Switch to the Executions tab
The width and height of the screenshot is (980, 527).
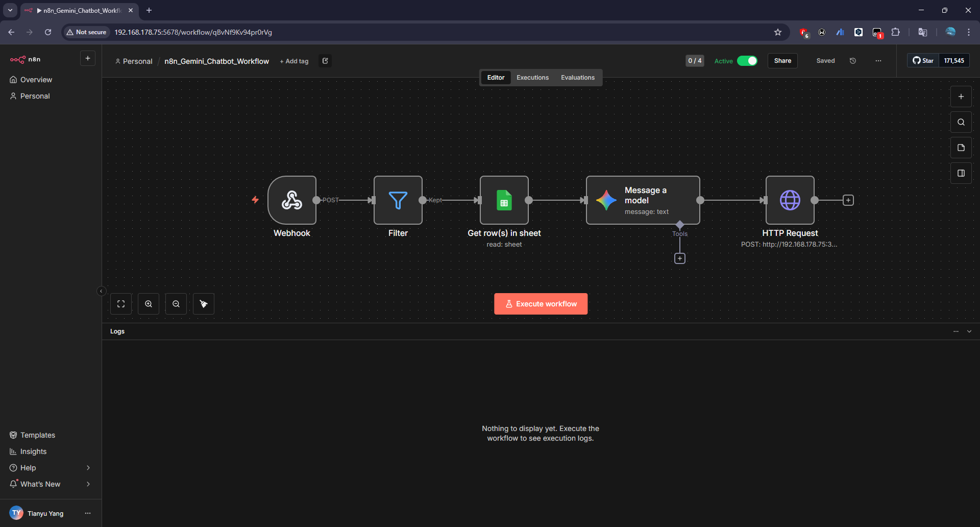532,77
